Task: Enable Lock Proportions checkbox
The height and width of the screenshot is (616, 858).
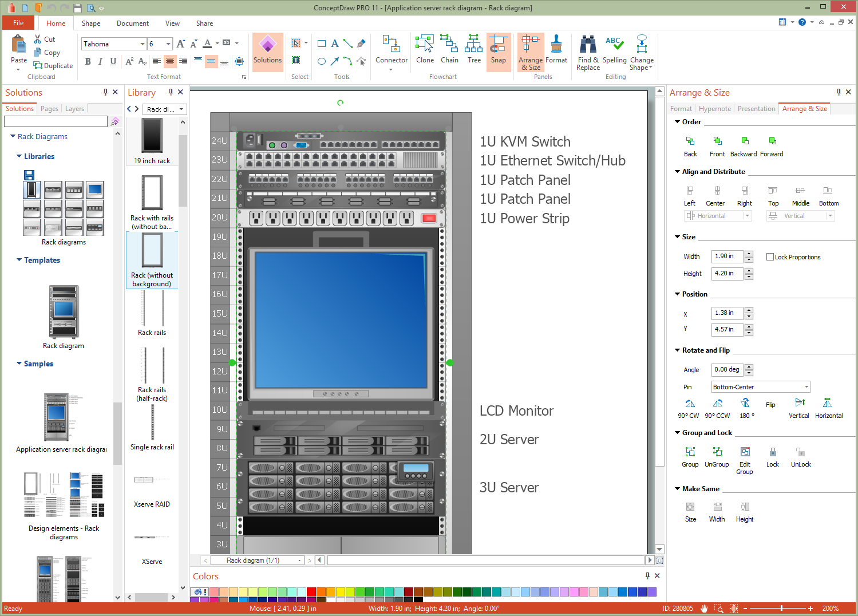Action: [x=770, y=257]
